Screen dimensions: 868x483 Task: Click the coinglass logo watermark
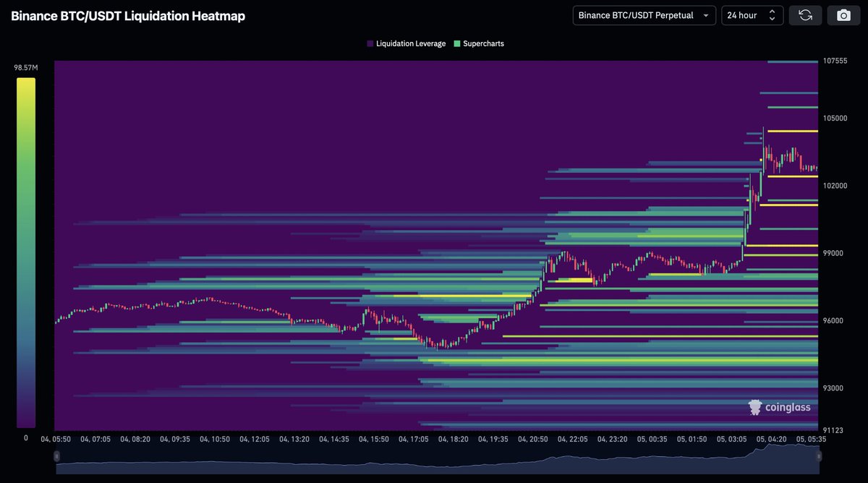coord(779,407)
